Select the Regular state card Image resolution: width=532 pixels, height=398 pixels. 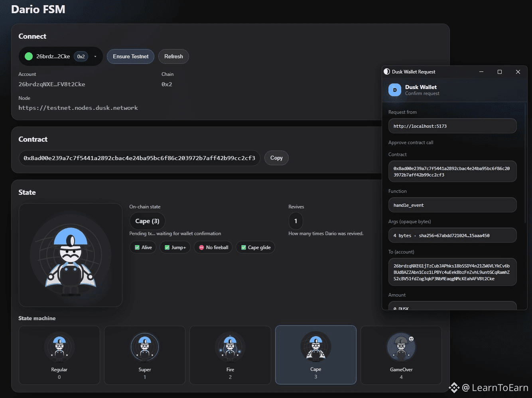point(59,355)
